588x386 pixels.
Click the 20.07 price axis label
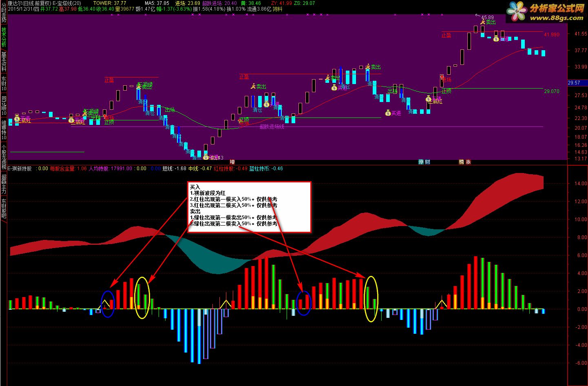pyautogui.click(x=580, y=128)
